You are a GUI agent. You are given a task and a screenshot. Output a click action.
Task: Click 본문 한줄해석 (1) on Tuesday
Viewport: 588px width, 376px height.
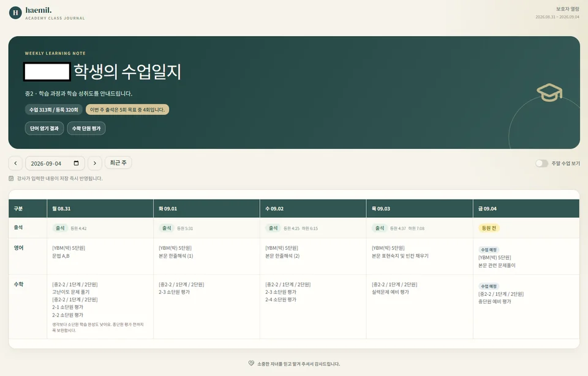[x=176, y=256]
